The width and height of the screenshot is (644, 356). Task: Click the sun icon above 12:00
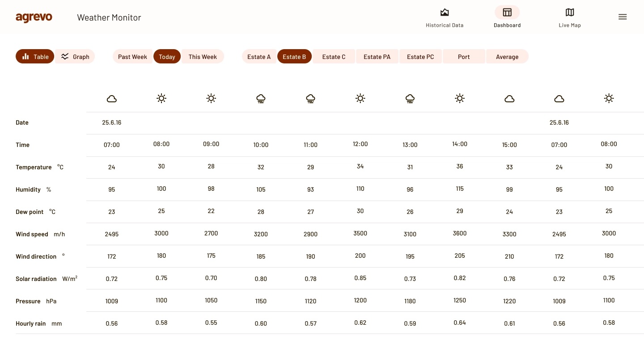pyautogui.click(x=360, y=98)
